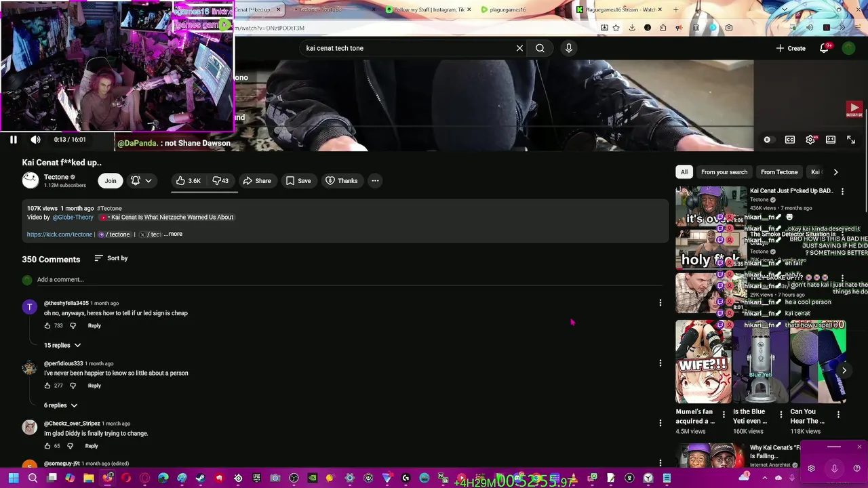This screenshot has height=488, width=868.
Task: Like the comment by @perfidious333
Action: click(x=47, y=386)
